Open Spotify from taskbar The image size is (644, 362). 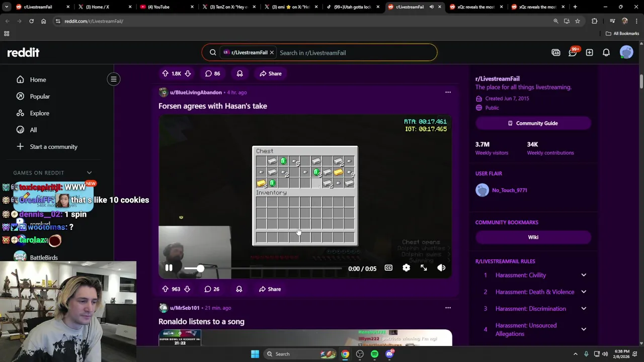coord(374,354)
